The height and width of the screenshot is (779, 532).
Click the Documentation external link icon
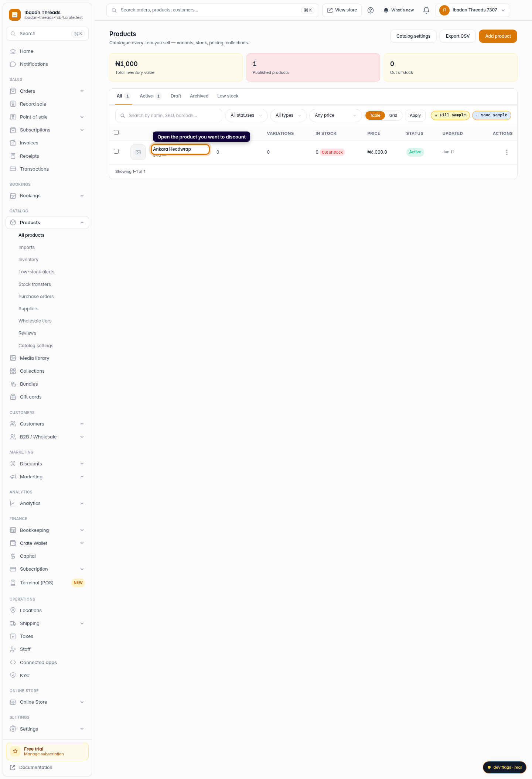[x=13, y=768]
